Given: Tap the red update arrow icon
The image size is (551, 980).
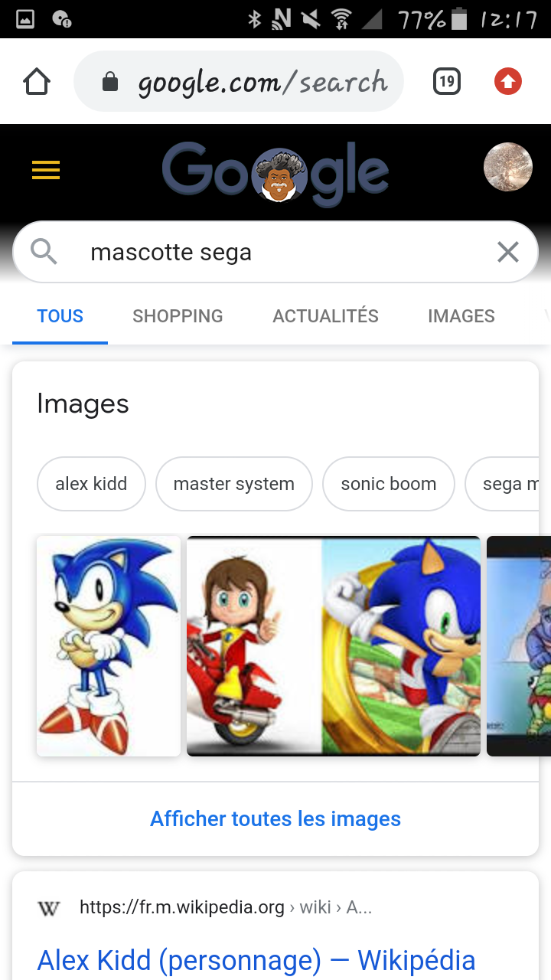Looking at the screenshot, I should tap(508, 81).
